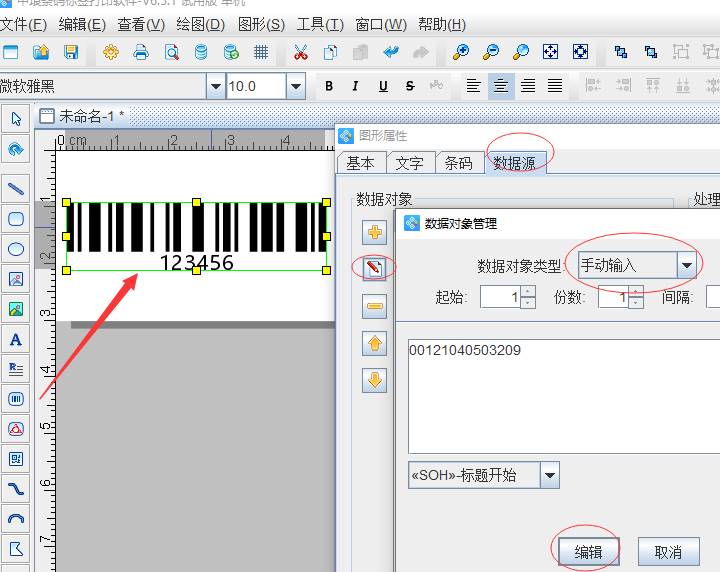Click the cut scissors icon

(x=301, y=52)
